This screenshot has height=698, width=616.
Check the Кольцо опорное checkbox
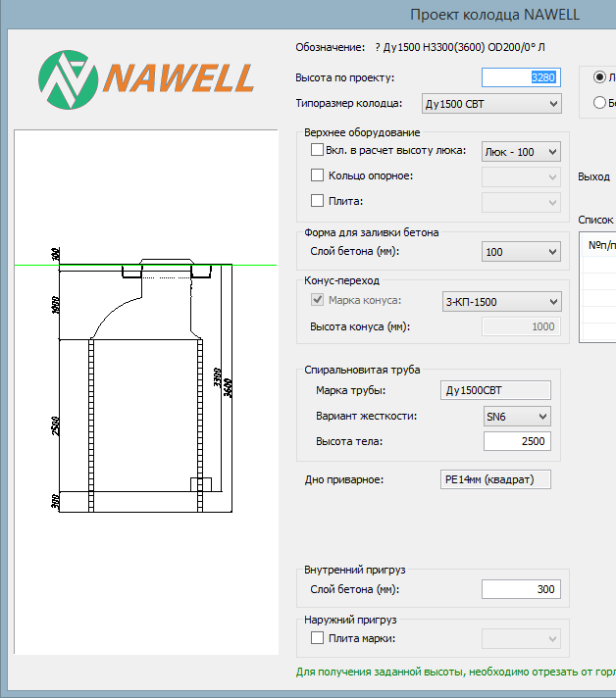pos(317,174)
